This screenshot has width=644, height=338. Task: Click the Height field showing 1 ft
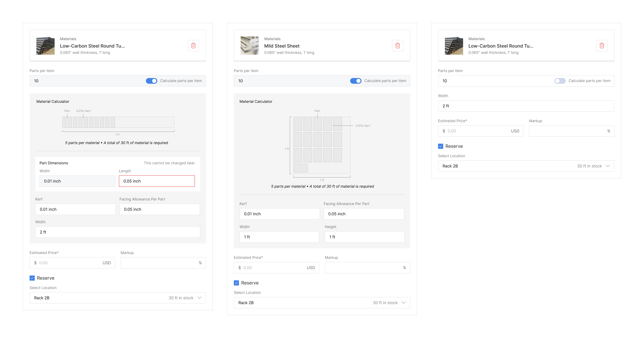364,237
